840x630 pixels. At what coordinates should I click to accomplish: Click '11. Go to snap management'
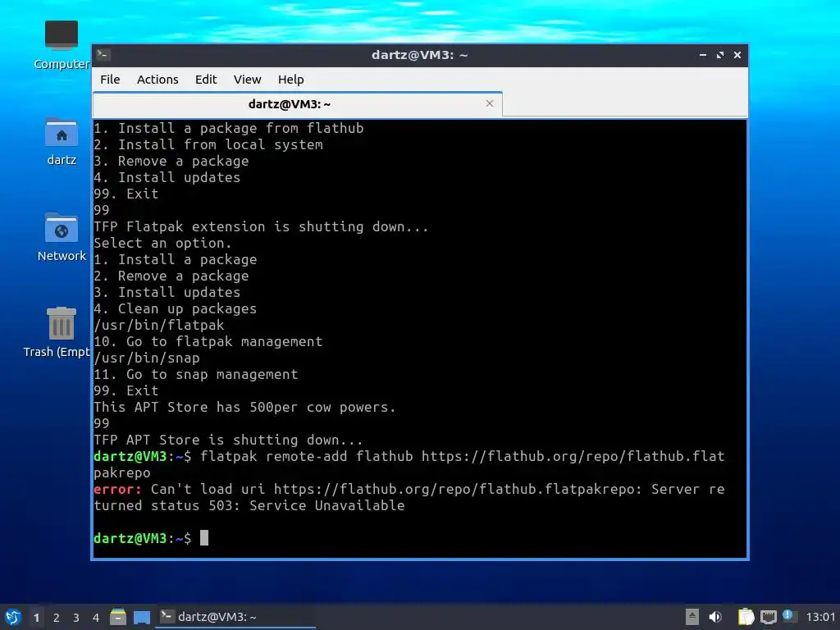click(196, 374)
